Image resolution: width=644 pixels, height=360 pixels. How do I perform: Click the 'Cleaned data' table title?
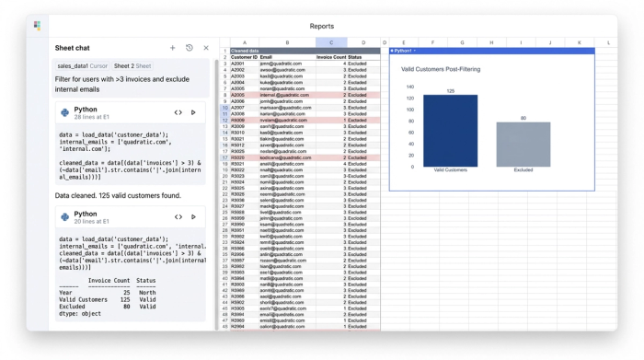pyautogui.click(x=245, y=51)
